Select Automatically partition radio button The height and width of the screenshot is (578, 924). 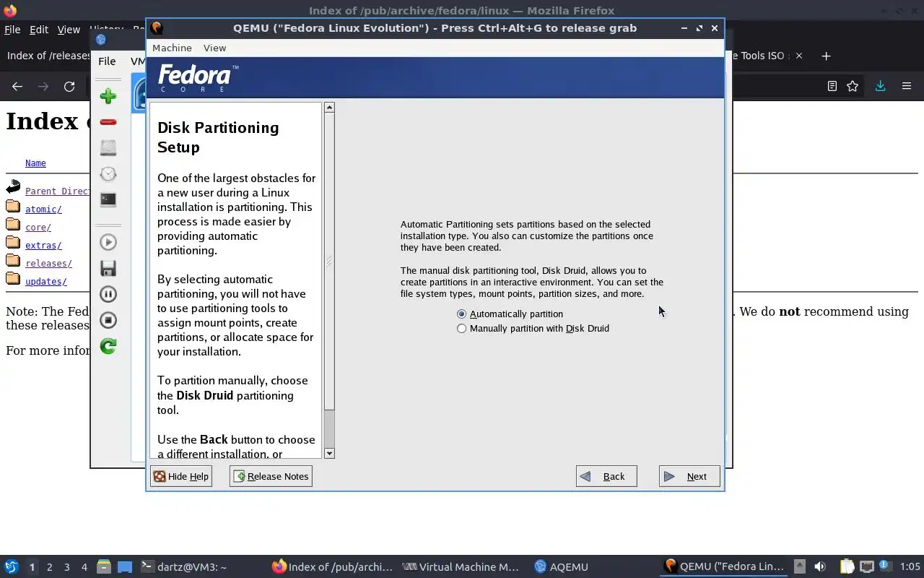(x=461, y=314)
